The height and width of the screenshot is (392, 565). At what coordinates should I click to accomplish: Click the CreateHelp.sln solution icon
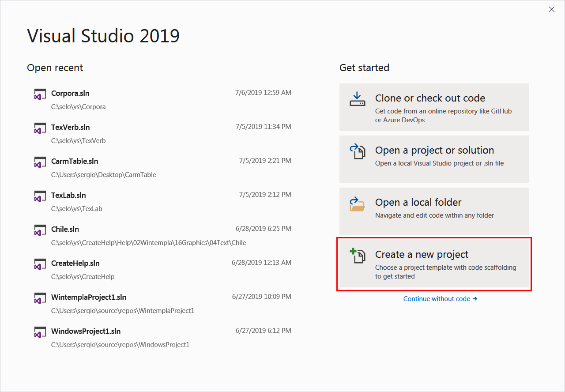(x=40, y=264)
